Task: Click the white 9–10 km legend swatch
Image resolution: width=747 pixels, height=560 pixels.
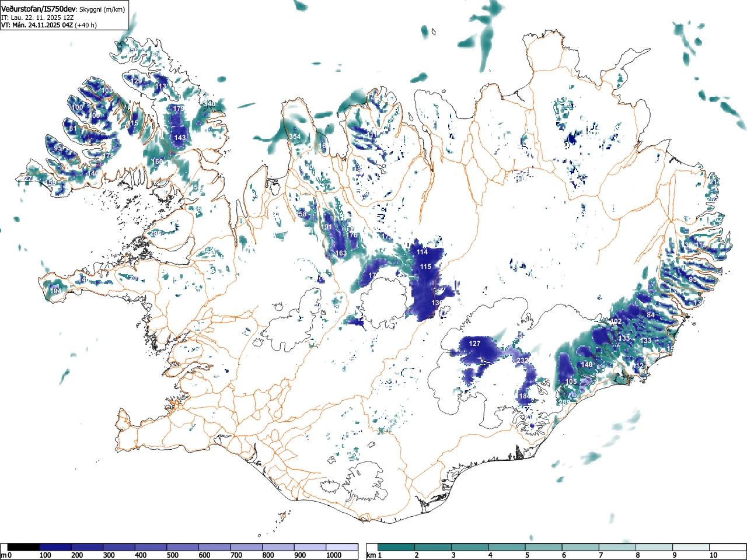Action: point(691,547)
